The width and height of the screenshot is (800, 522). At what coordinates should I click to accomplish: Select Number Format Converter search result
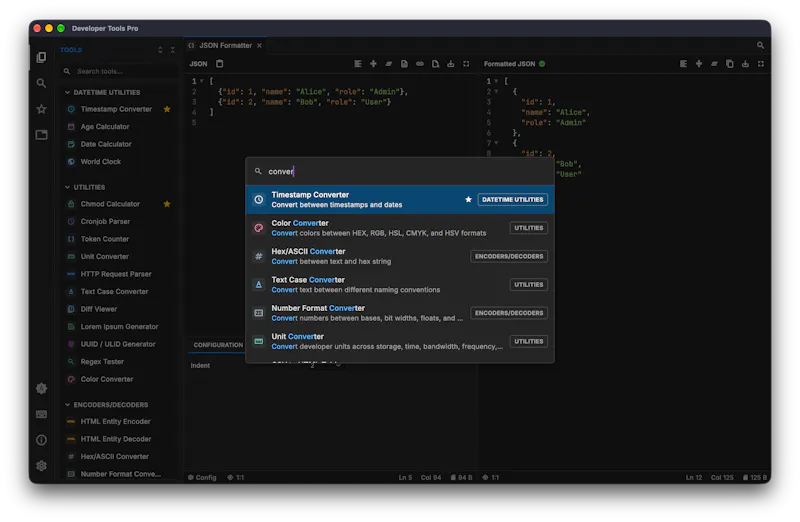click(x=399, y=313)
